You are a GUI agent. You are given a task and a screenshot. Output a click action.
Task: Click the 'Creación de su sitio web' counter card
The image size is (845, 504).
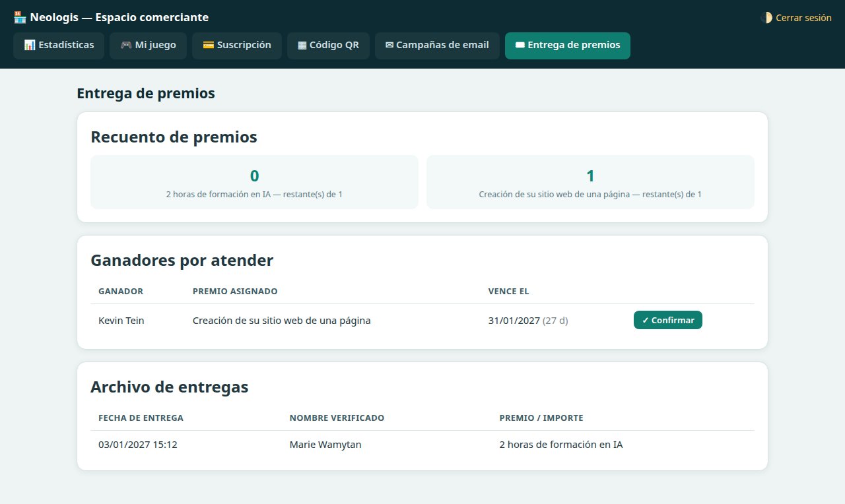pos(590,182)
